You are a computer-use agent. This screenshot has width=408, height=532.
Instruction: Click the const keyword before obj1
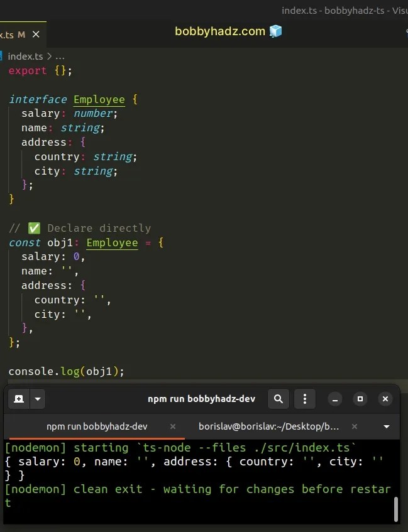(25, 243)
